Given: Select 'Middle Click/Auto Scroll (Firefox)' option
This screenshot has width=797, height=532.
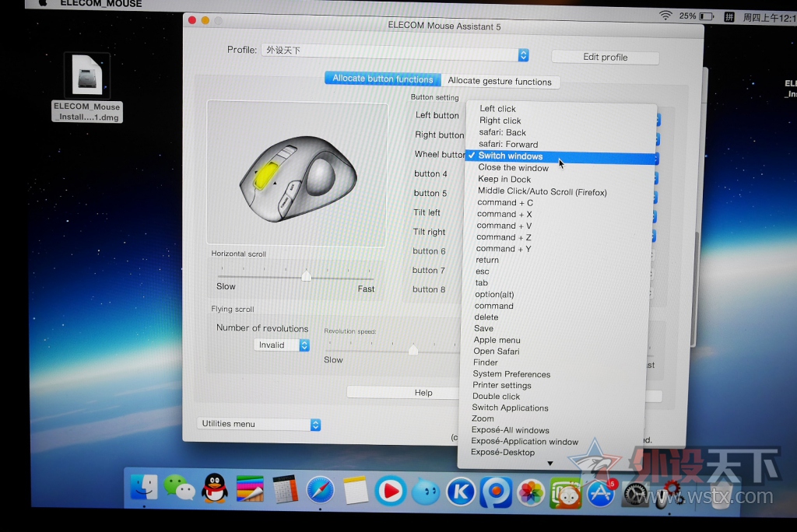Looking at the screenshot, I should [x=542, y=191].
